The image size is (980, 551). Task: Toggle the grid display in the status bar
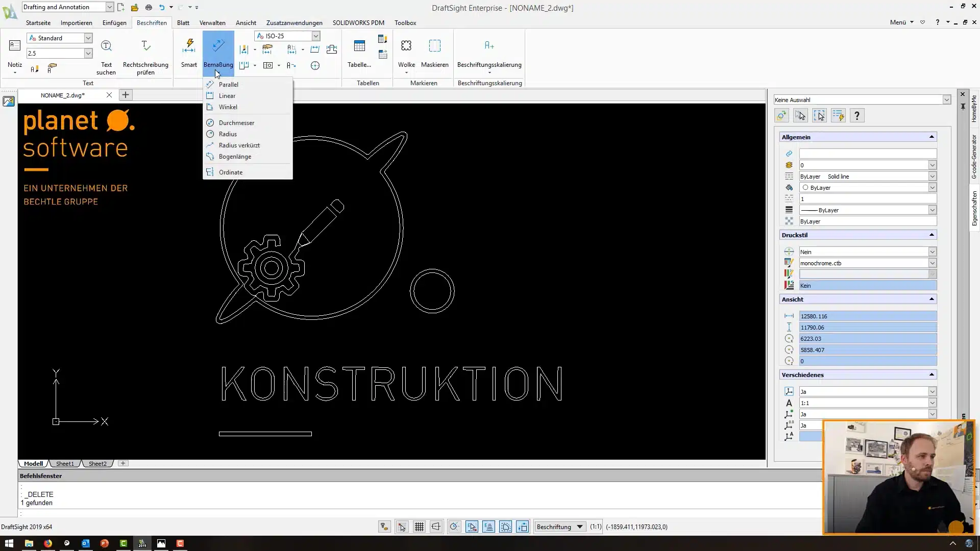tap(420, 527)
